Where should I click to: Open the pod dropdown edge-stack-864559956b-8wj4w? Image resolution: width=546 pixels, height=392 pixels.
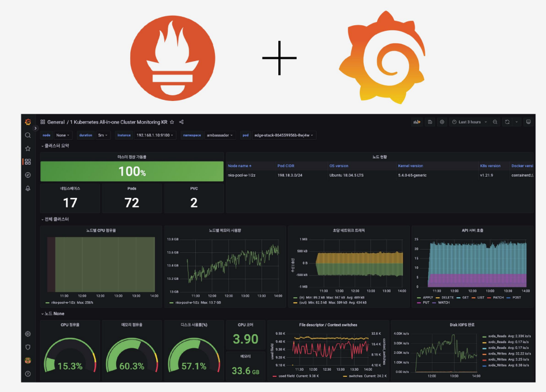tap(284, 135)
